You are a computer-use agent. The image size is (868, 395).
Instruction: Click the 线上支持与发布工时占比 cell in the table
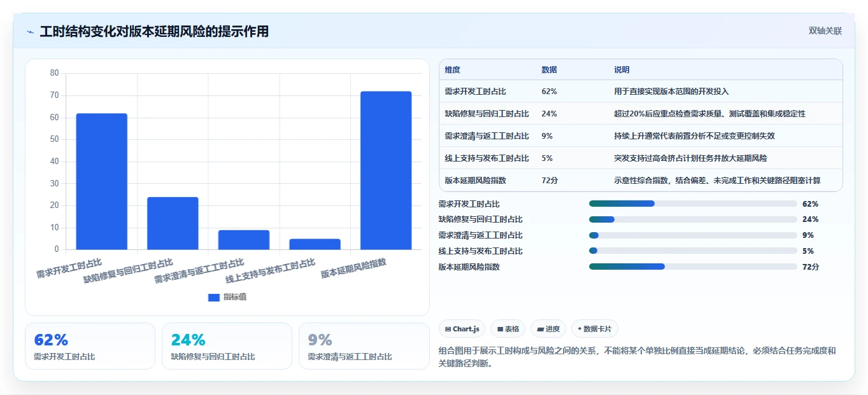click(487, 158)
